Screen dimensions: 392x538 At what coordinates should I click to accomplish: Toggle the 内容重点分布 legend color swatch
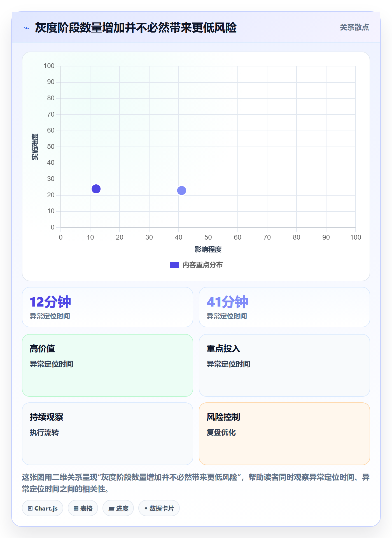pos(174,265)
